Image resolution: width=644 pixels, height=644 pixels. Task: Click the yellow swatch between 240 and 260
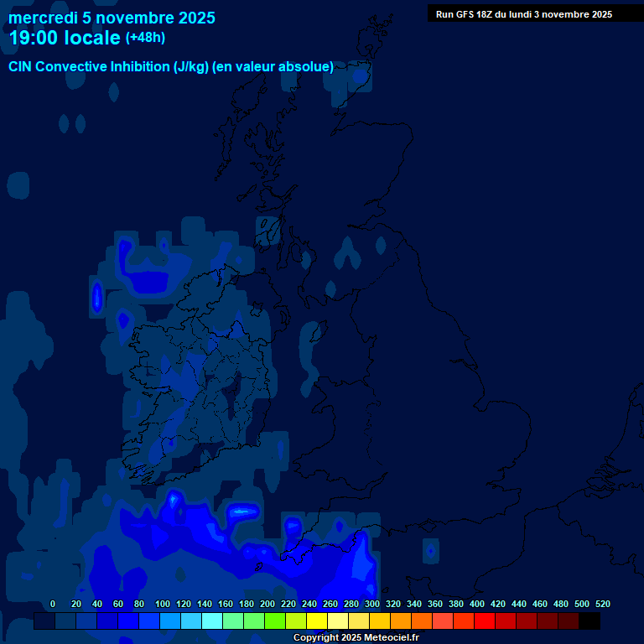click(x=317, y=621)
